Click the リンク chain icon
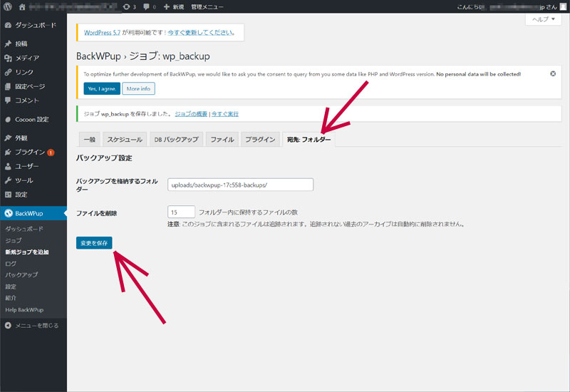This screenshot has height=392, width=570. (8, 72)
